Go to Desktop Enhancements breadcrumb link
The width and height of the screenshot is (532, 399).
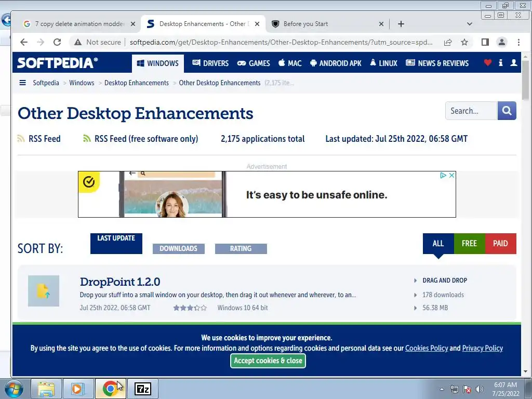(137, 83)
